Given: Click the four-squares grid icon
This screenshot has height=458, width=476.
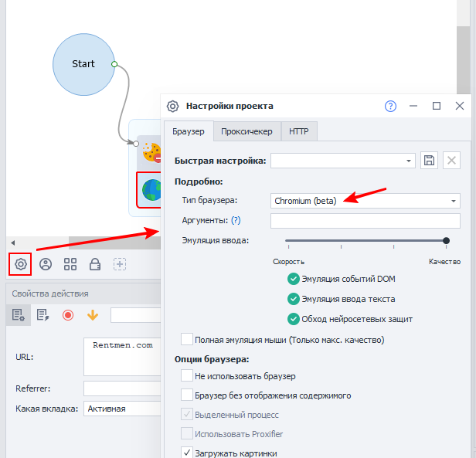Looking at the screenshot, I should [x=70, y=264].
